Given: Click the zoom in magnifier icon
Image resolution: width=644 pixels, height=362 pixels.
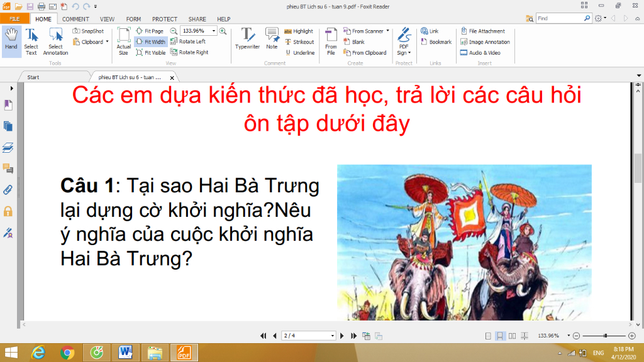Looking at the screenshot, I should pos(223,31).
